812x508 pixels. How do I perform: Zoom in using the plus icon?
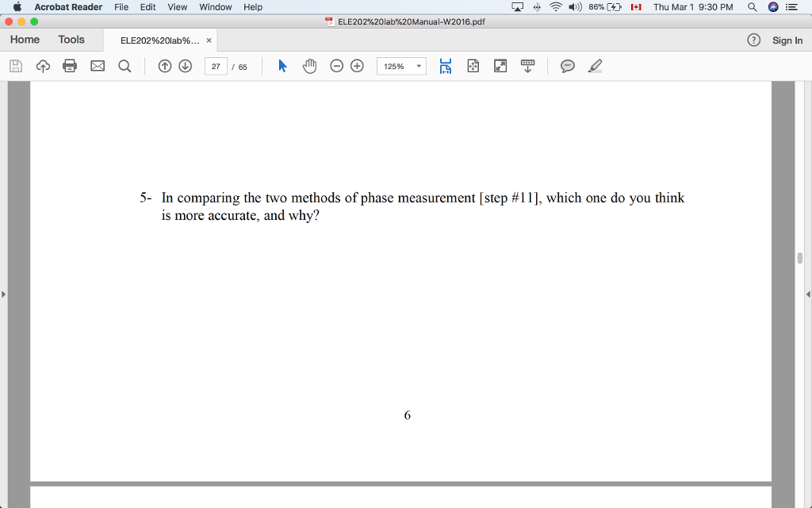point(356,66)
